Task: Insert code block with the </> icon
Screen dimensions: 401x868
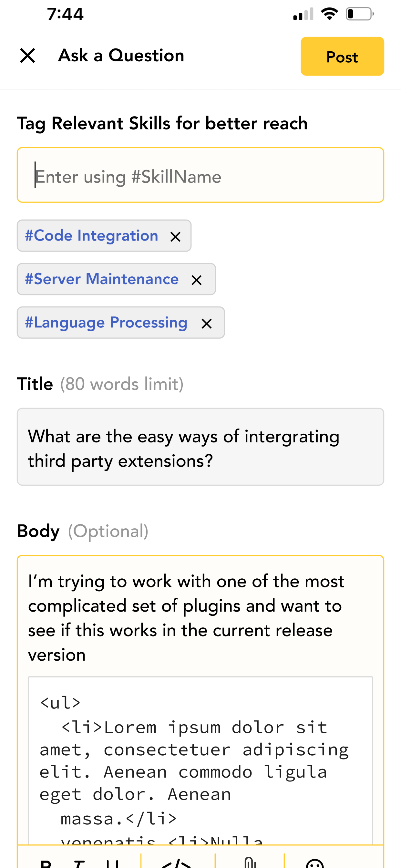Action: (x=177, y=863)
